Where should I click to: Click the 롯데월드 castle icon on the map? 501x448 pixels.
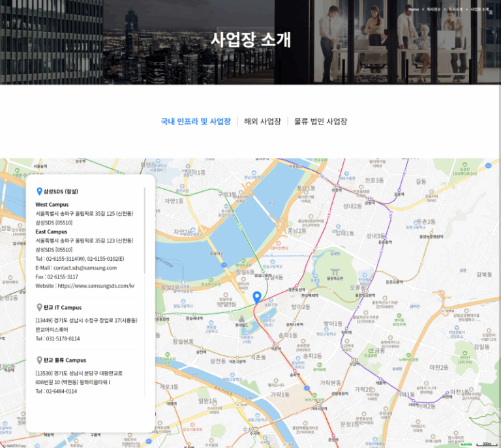[x=241, y=319]
